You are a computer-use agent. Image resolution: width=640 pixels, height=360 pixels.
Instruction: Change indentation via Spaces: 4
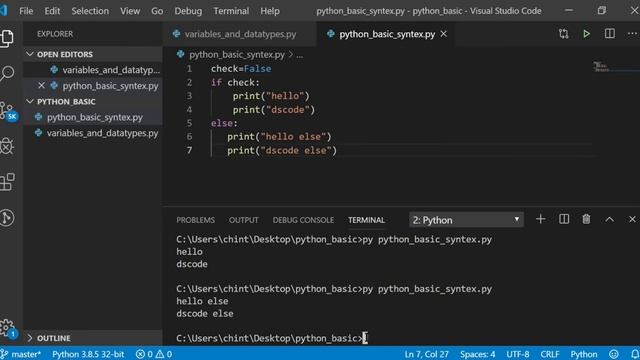pyautogui.click(x=478, y=354)
